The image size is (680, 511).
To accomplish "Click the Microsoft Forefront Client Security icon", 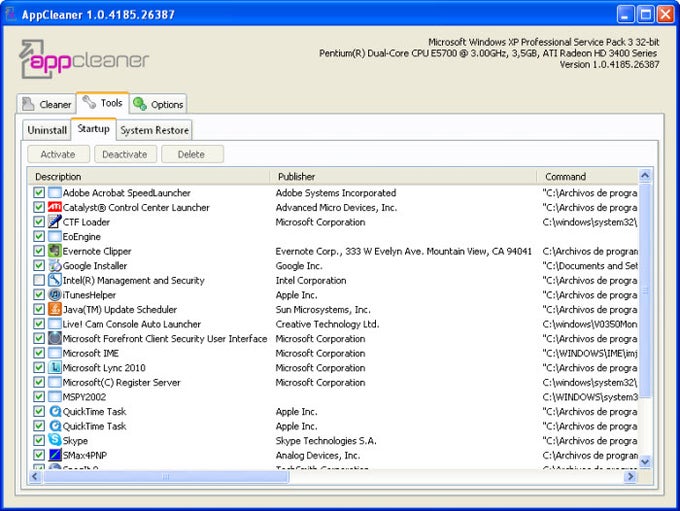I will coord(55,338).
